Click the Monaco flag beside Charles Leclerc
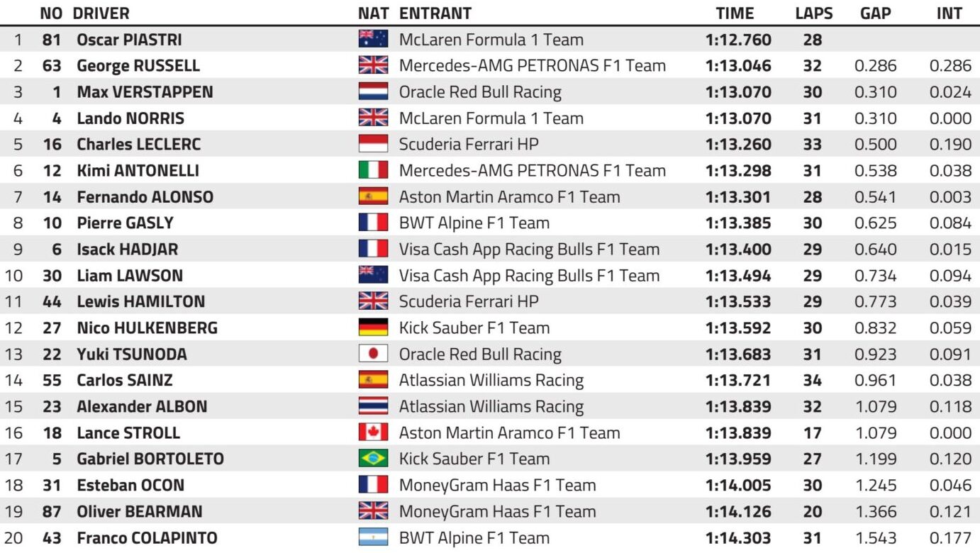Image resolution: width=980 pixels, height=553 pixels. tap(373, 144)
